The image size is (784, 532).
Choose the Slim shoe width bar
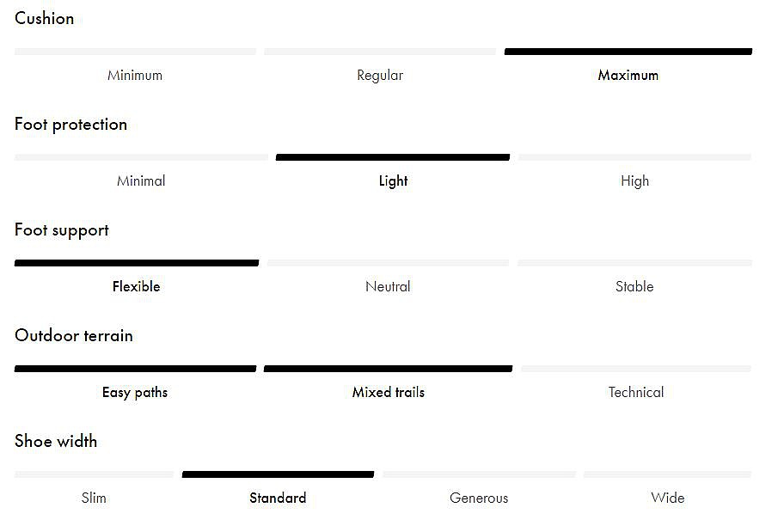click(x=94, y=474)
